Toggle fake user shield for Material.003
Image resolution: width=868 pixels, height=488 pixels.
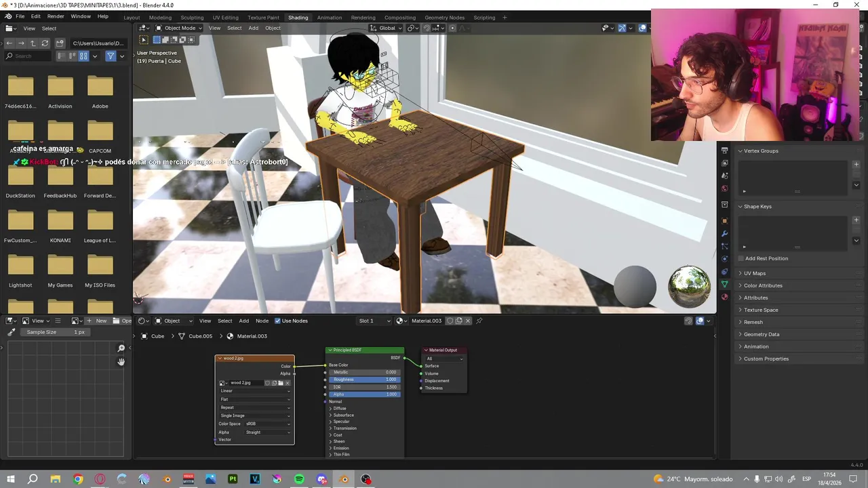(x=450, y=321)
